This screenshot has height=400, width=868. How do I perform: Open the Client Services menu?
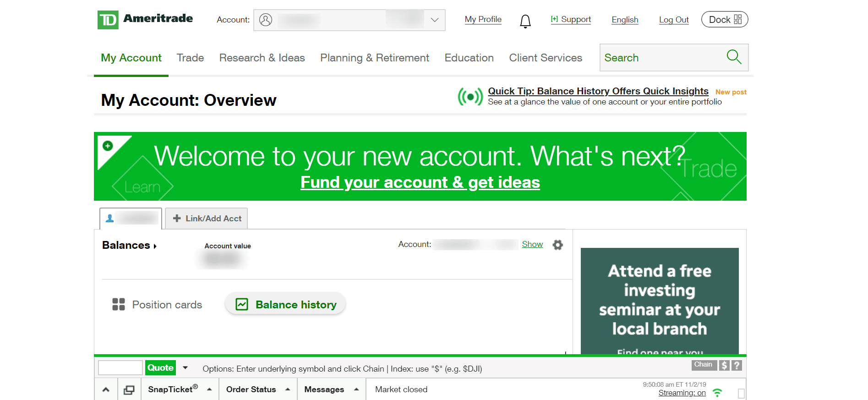coord(546,58)
